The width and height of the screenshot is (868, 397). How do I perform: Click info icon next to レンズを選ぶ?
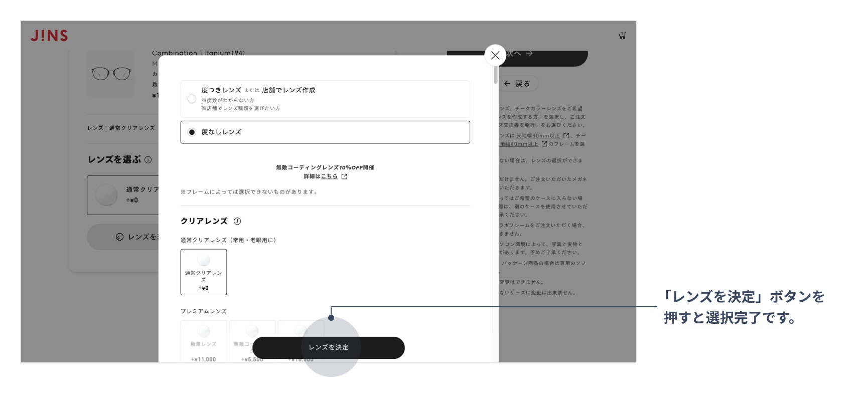click(148, 160)
